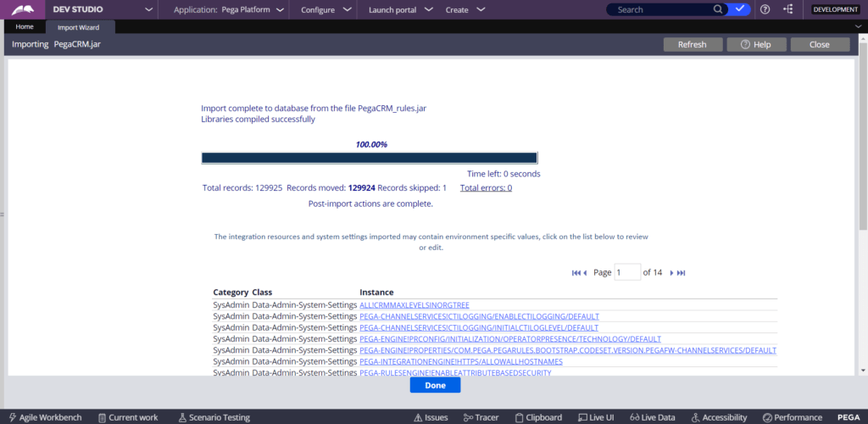Click the Close button in wizard header
This screenshot has width=868, height=424.
click(820, 44)
